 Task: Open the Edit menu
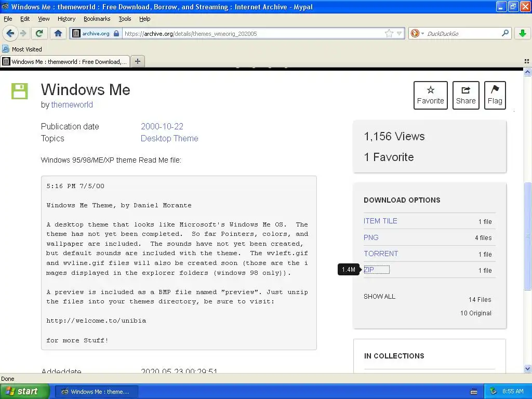tap(25, 19)
